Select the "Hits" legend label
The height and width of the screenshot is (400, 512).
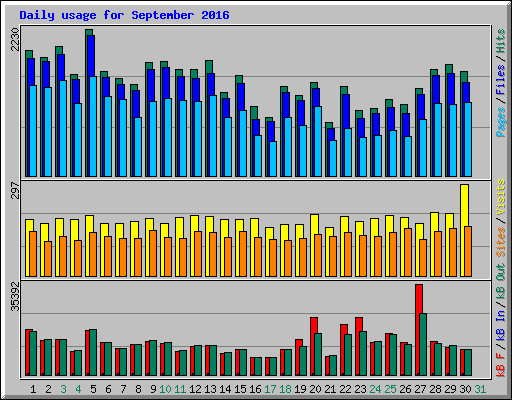tap(501, 41)
